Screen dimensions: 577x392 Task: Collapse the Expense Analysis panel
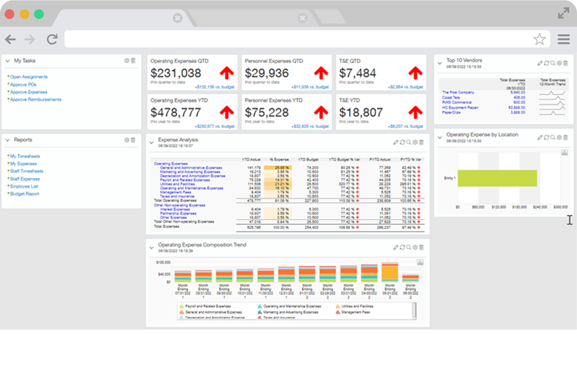151,143
